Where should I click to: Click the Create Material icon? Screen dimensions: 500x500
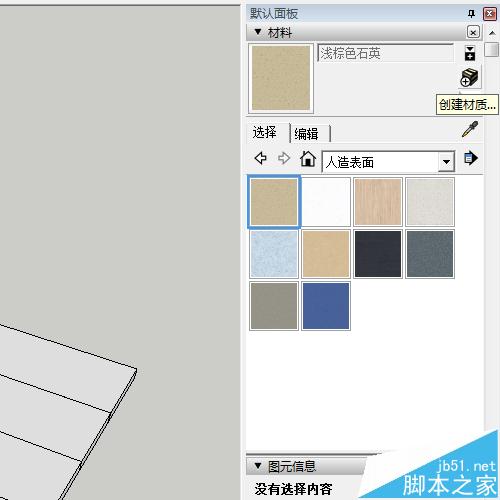(x=469, y=77)
